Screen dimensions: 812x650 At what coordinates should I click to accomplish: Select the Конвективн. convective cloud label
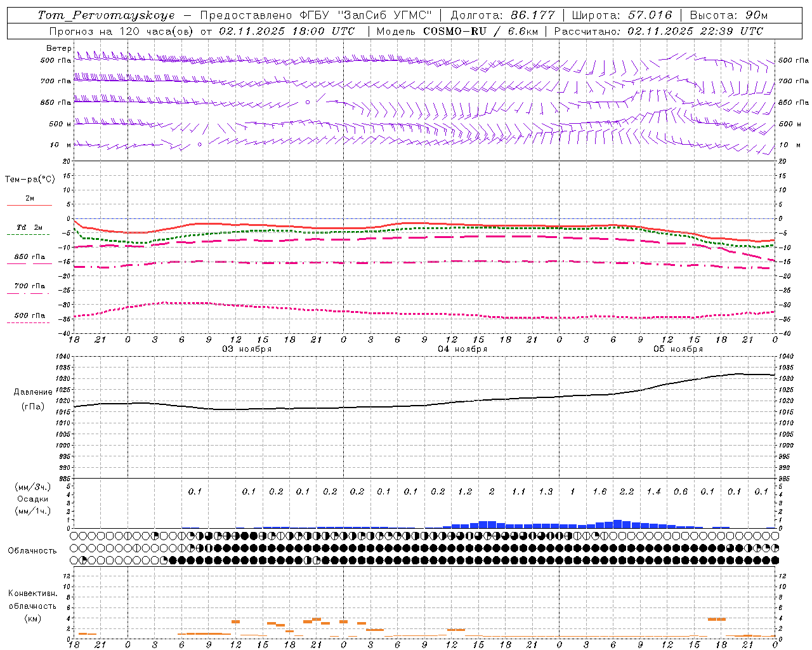tap(32, 594)
